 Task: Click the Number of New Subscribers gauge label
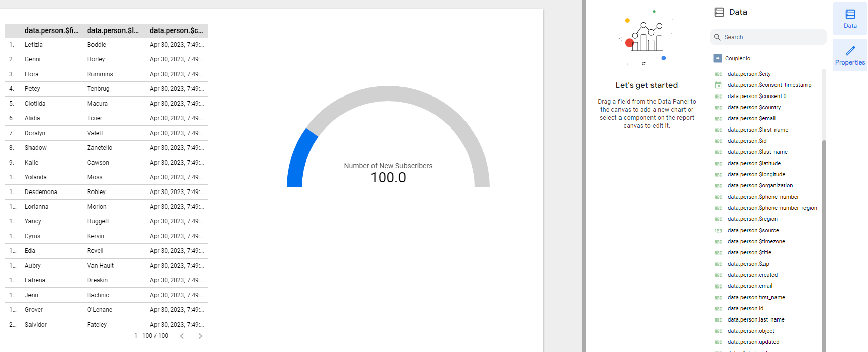[388, 166]
